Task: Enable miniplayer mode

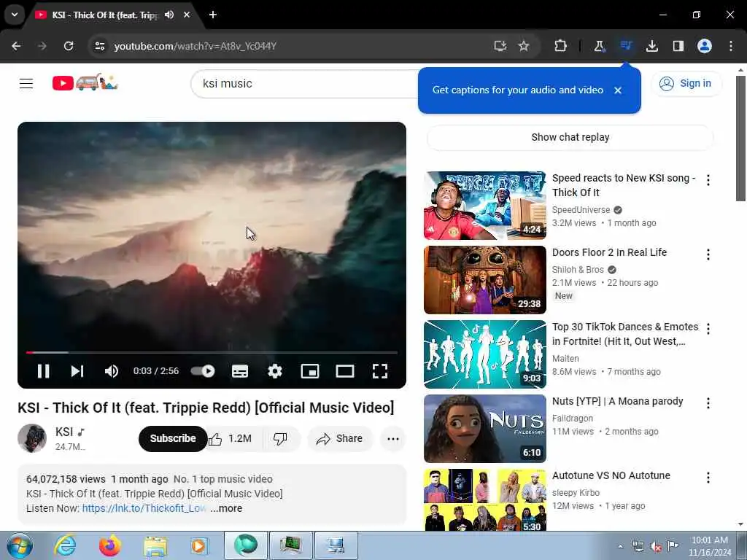Action: (310, 371)
